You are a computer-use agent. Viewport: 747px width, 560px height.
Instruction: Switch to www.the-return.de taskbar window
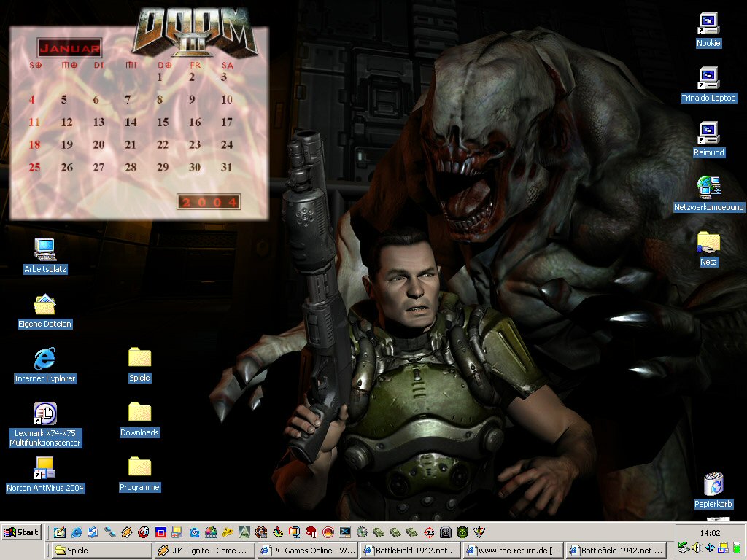point(513,551)
